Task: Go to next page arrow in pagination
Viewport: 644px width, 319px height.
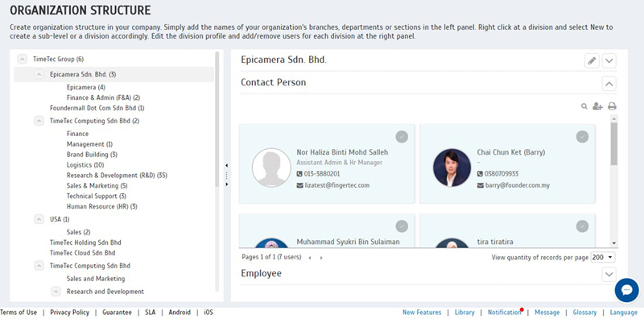Action: coord(321,258)
